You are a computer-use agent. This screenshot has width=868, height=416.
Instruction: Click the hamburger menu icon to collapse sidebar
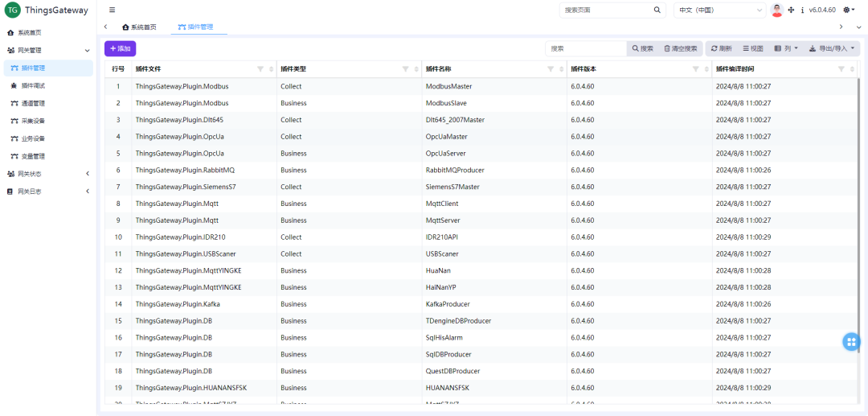click(x=112, y=10)
